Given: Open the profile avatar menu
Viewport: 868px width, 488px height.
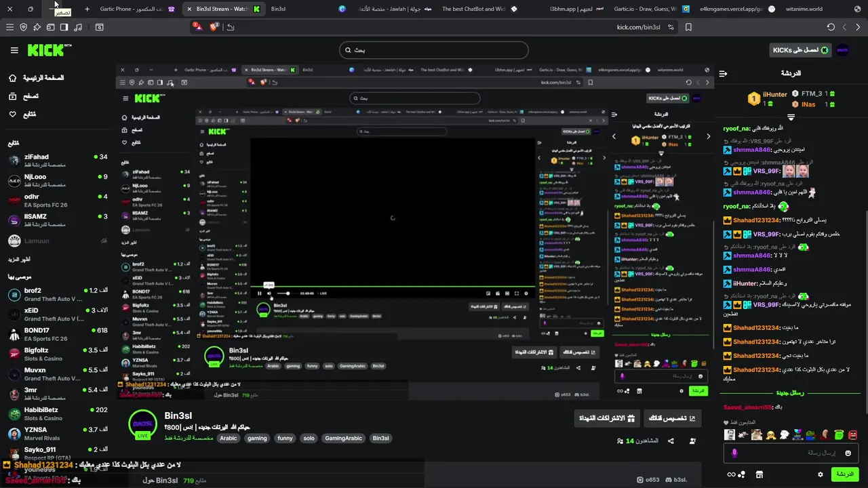Looking at the screenshot, I should [842, 50].
